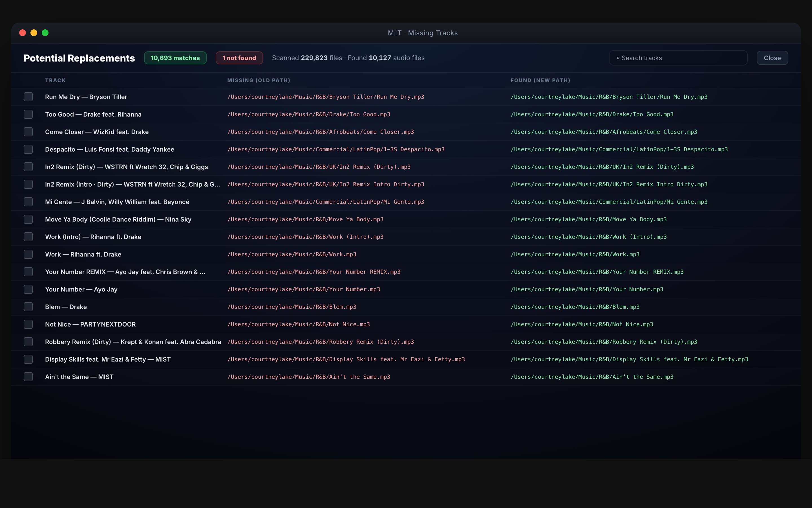Check the In2 Remix (Dirty) row checkbox
This screenshot has width=812, height=508.
28,167
